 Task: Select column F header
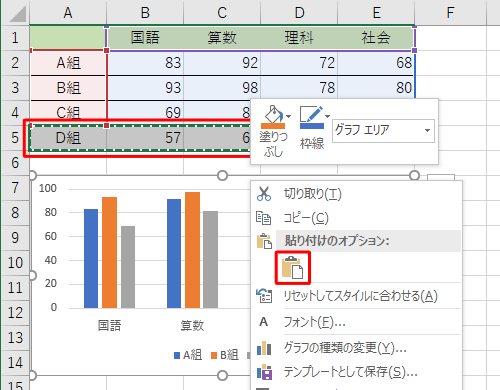[x=450, y=13]
